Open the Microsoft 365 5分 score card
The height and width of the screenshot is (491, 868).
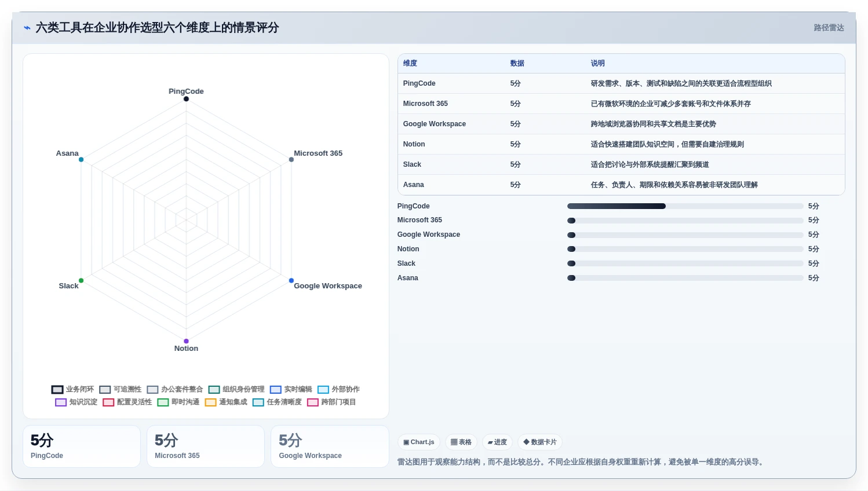point(206,446)
